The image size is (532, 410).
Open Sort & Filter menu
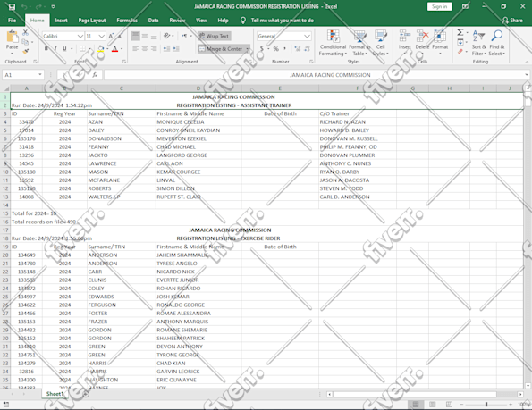478,43
